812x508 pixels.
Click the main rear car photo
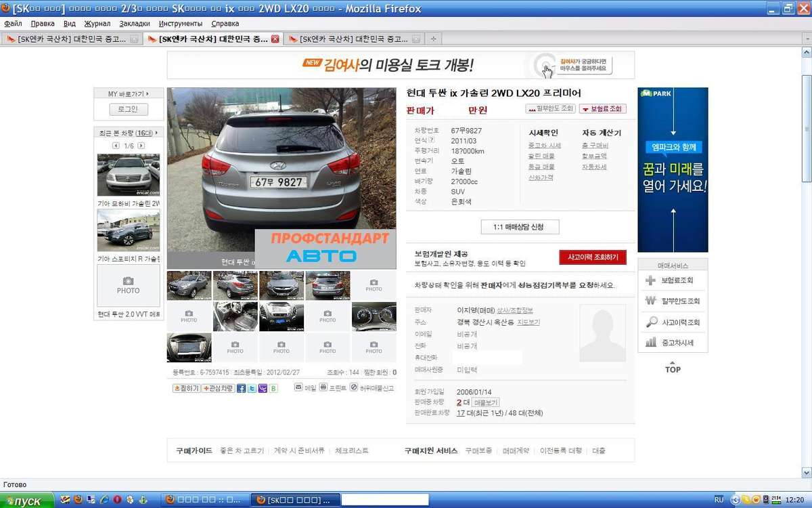click(281, 178)
